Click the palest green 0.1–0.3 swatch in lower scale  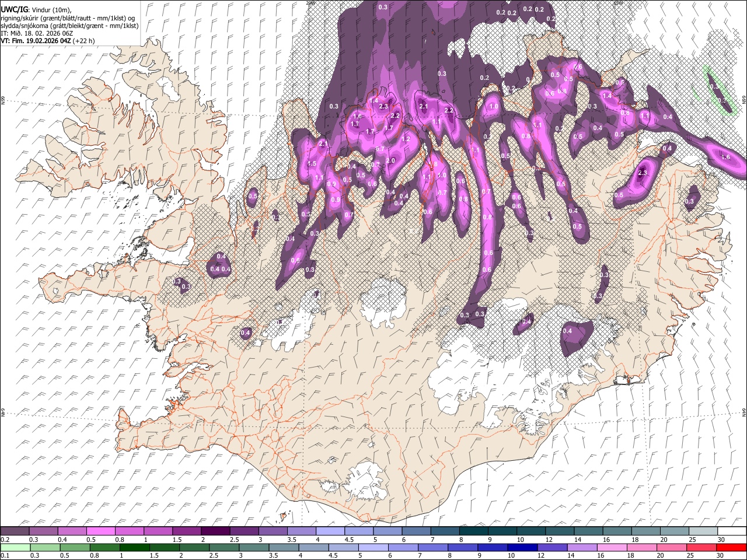click(15, 547)
